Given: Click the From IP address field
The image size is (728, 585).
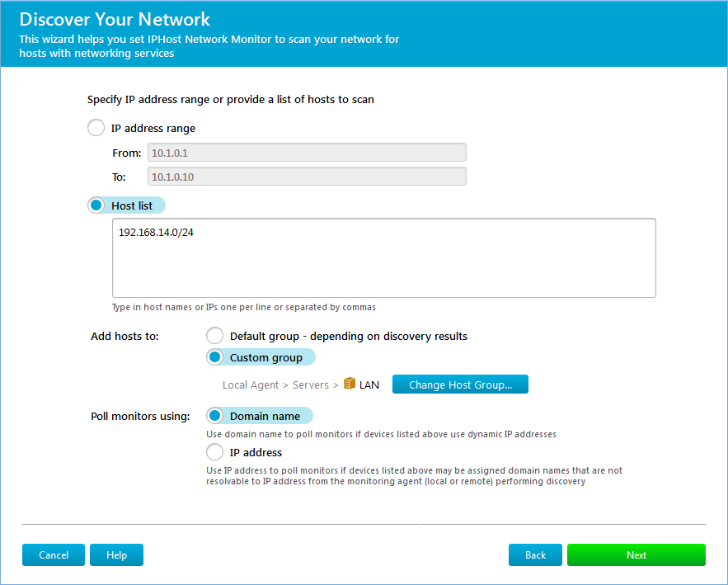Looking at the screenshot, I should [x=307, y=153].
